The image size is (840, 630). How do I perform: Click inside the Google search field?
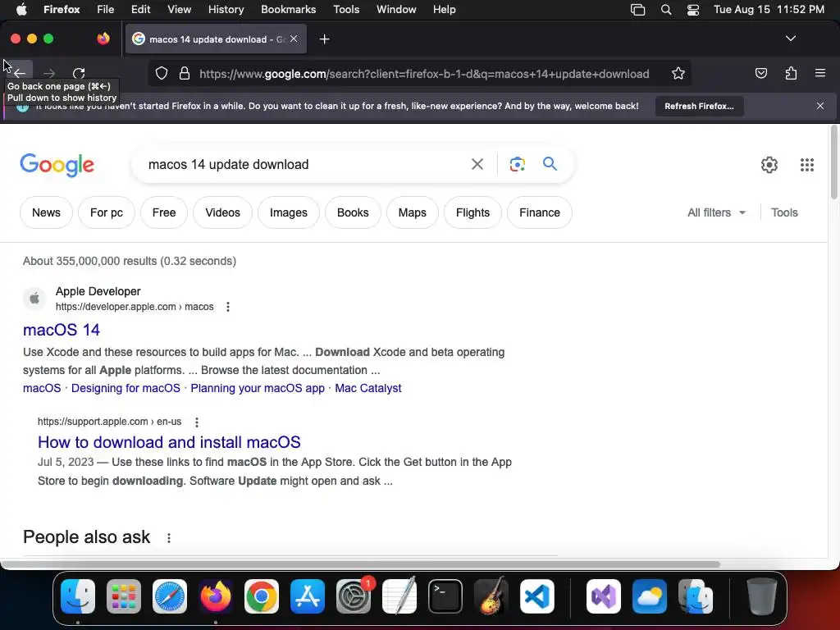pos(305,164)
